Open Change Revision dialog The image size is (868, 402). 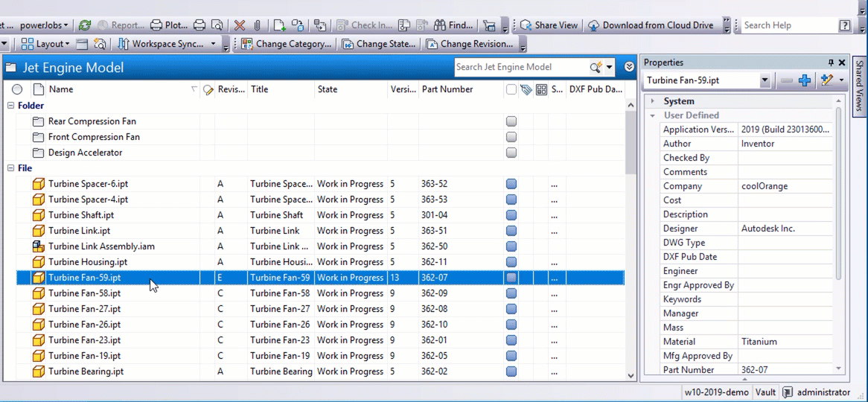pyautogui.click(x=470, y=44)
